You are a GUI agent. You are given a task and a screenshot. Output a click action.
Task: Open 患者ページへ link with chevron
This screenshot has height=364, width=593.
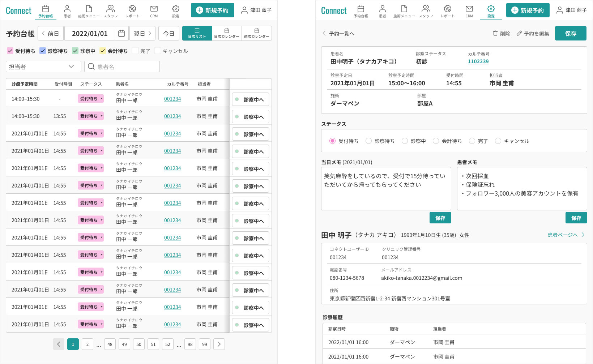566,235
